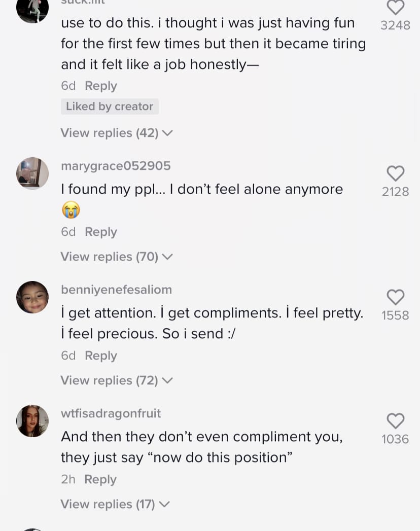The image size is (420, 531).
Task: Open the top commenter's avatar
Action: pyautogui.click(x=32, y=10)
